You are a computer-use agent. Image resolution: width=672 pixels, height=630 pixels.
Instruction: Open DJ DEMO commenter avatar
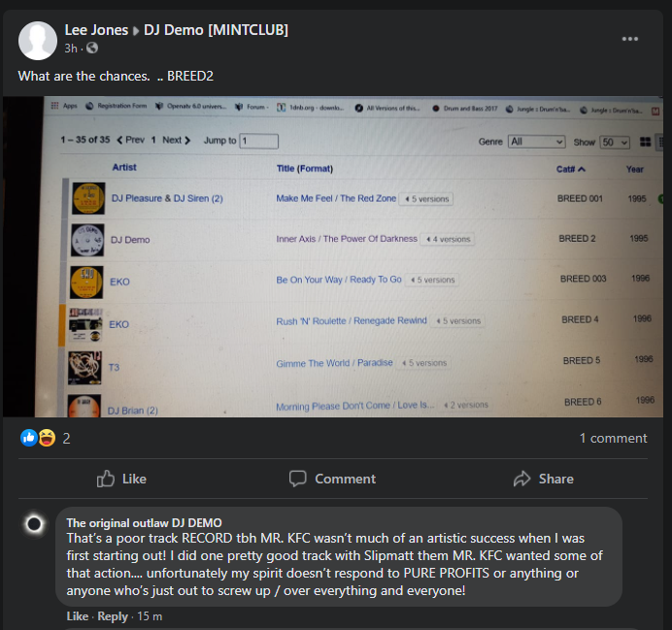pyautogui.click(x=34, y=524)
